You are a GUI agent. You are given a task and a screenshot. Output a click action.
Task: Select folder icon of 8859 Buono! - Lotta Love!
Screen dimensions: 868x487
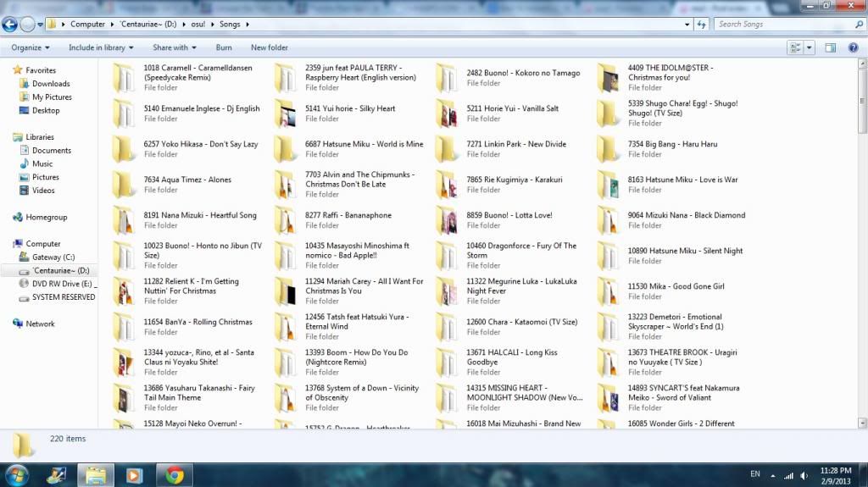click(446, 220)
